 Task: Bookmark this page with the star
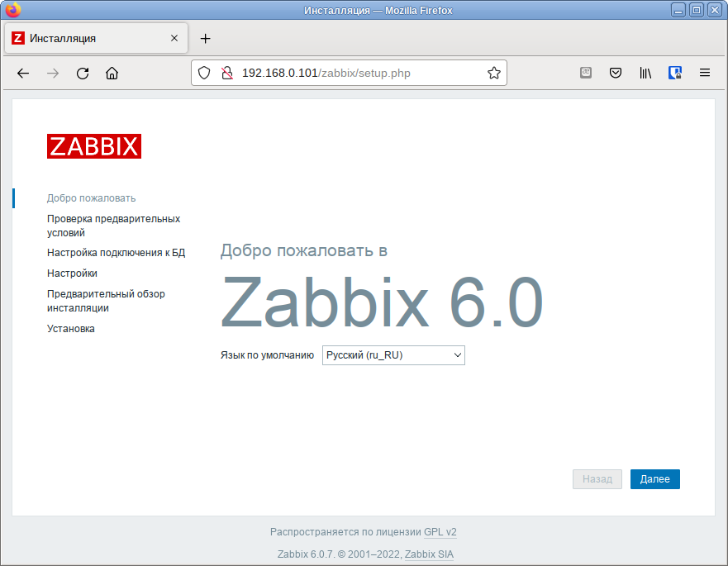pos(494,73)
